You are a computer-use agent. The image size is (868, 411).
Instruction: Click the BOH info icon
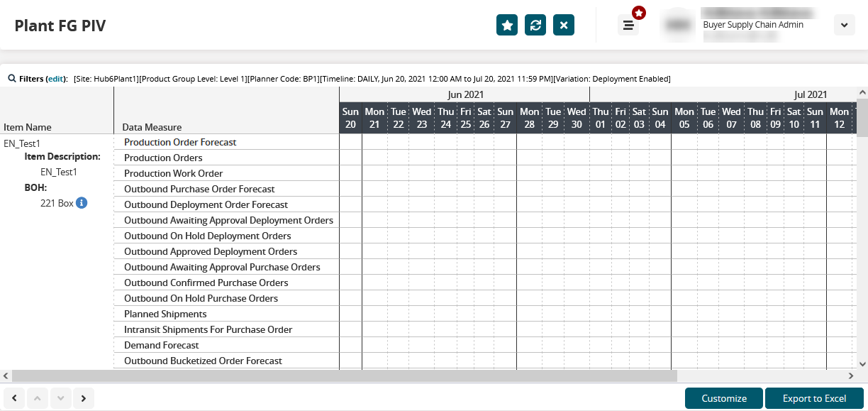82,203
